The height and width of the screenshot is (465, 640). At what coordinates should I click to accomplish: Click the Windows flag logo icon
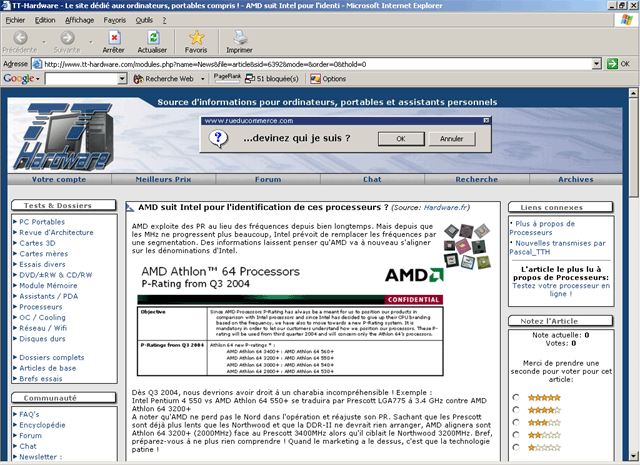(x=626, y=20)
